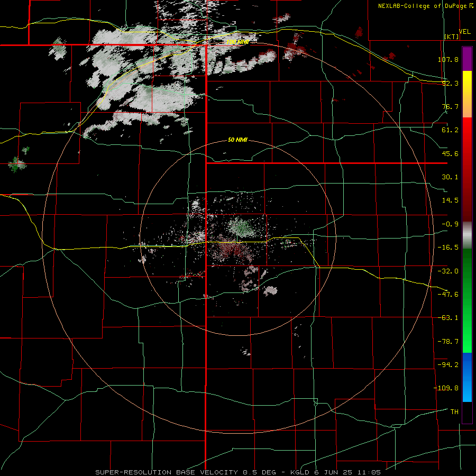Select the -78.7 velocity scale value
Screen dimensions: 476x476
click(448, 342)
